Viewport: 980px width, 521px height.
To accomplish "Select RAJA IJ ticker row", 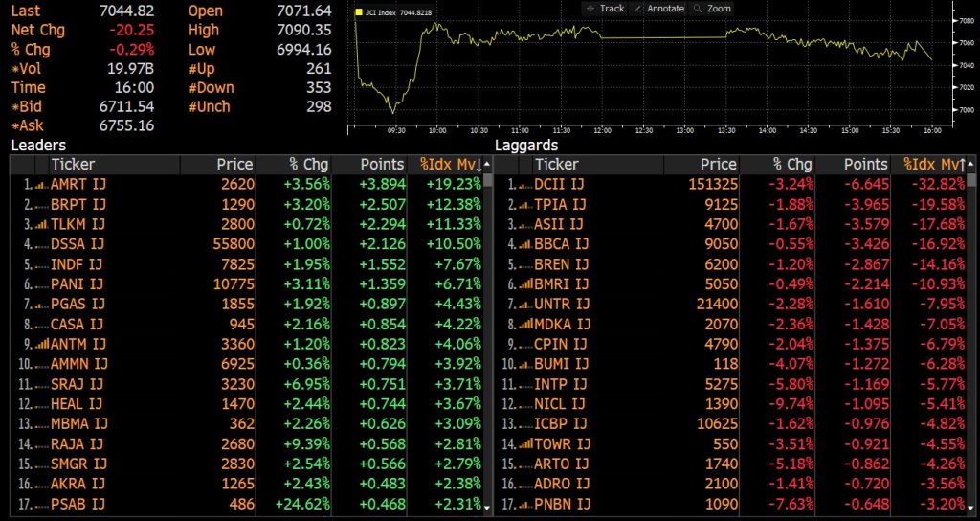I will [x=78, y=444].
